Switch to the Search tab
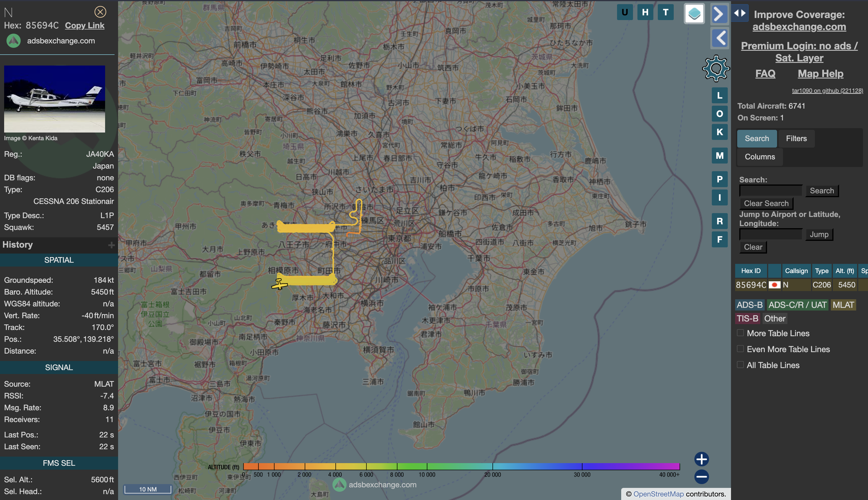Image resolution: width=868 pixels, height=500 pixels. pos(757,138)
